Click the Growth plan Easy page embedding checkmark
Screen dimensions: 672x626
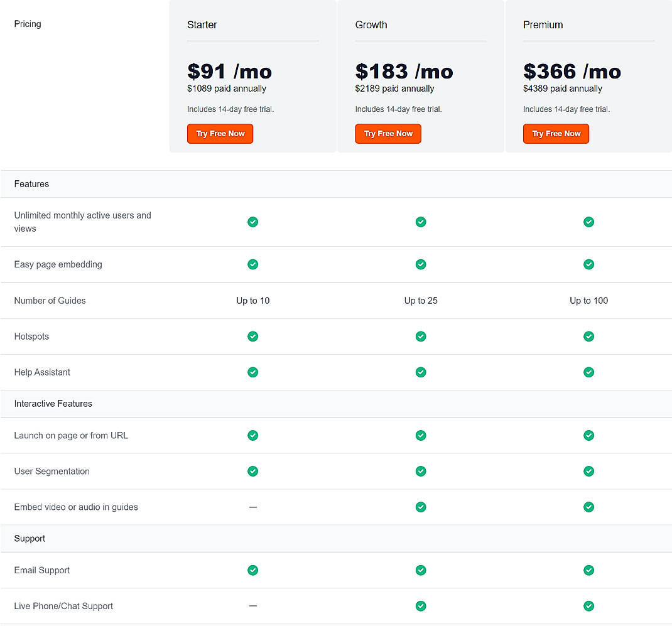421,264
